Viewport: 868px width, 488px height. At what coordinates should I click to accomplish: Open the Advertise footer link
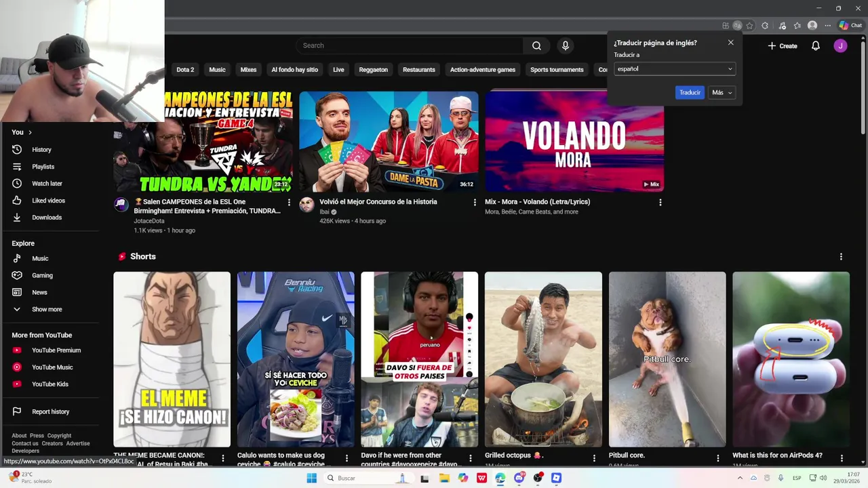click(x=78, y=443)
